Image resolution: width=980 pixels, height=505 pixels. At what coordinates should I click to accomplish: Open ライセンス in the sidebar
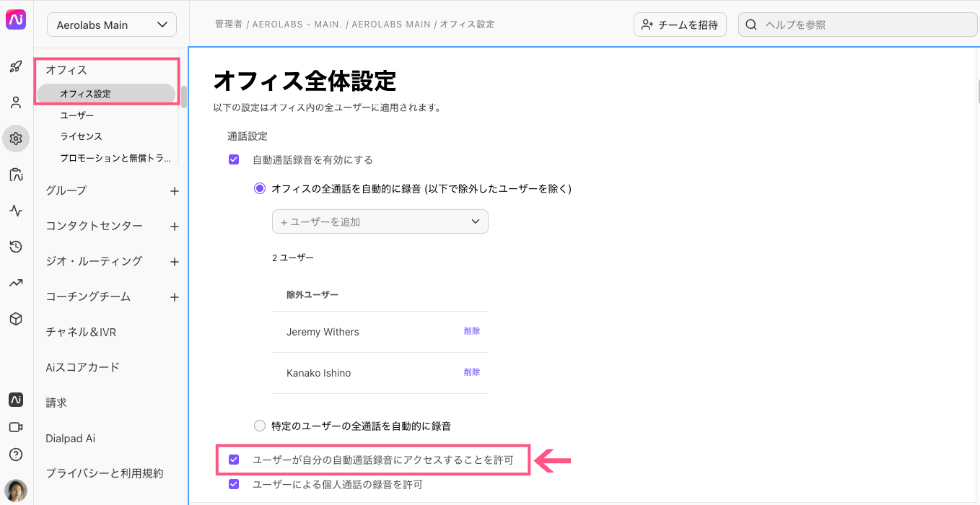coord(81,136)
